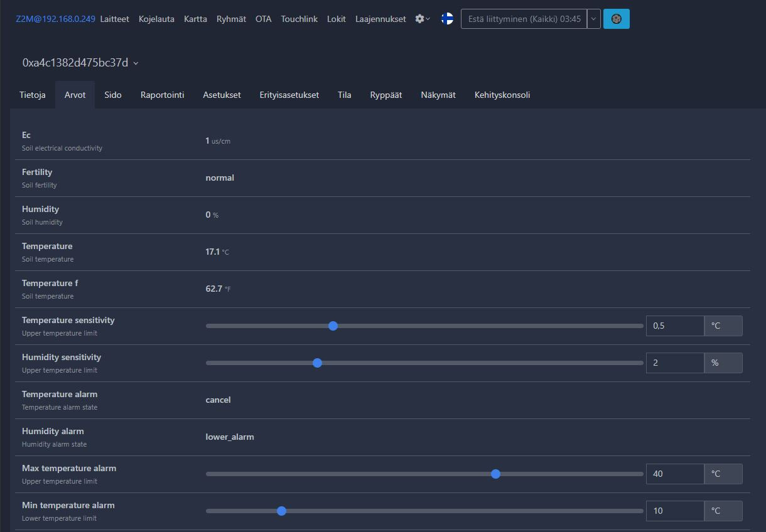Focus the Max temperature alarm value field

pyautogui.click(x=674, y=474)
